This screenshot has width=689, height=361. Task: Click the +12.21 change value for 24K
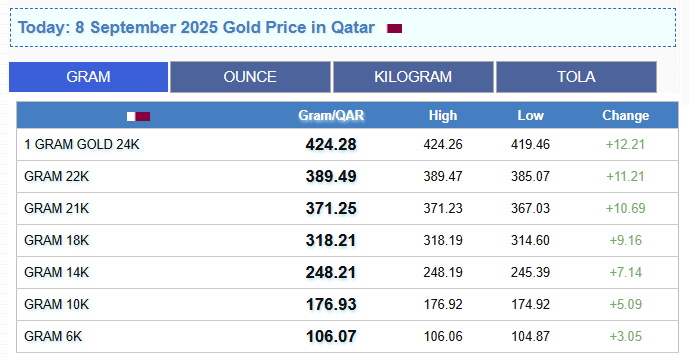[x=625, y=144]
